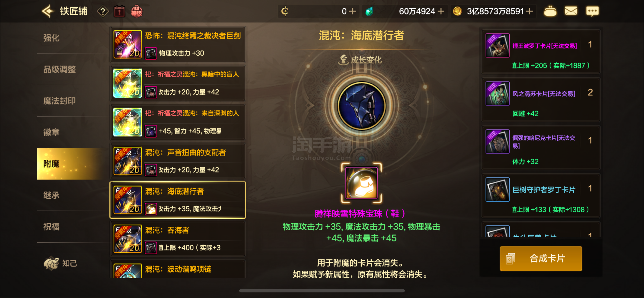Tap the red 等级 lock icon

(137, 11)
